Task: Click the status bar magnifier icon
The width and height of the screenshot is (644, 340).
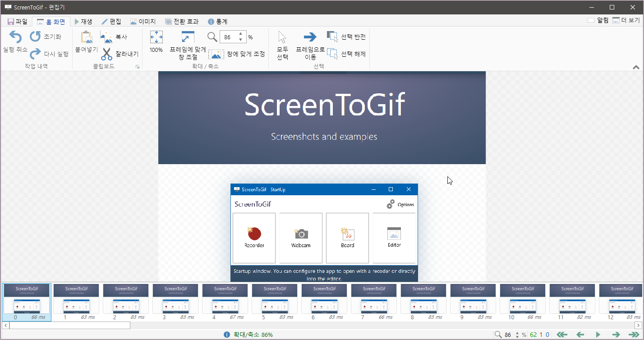Action: coord(498,335)
